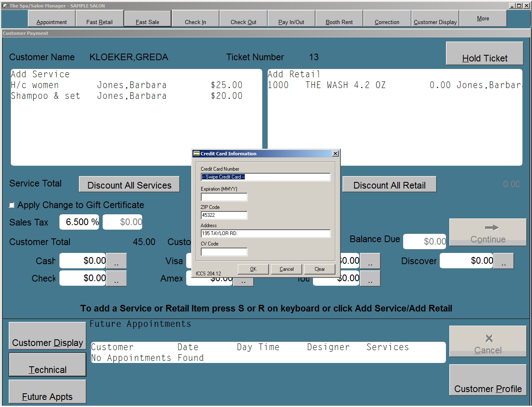This screenshot has height=407, width=532.
Task: Open the Discover amount picker button
Action: pos(504,261)
